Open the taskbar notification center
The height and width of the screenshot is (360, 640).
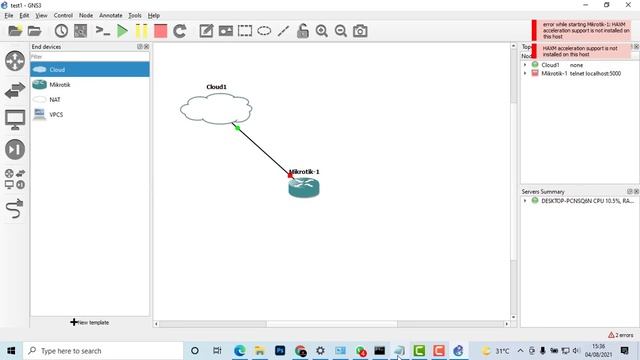[x=624, y=351]
